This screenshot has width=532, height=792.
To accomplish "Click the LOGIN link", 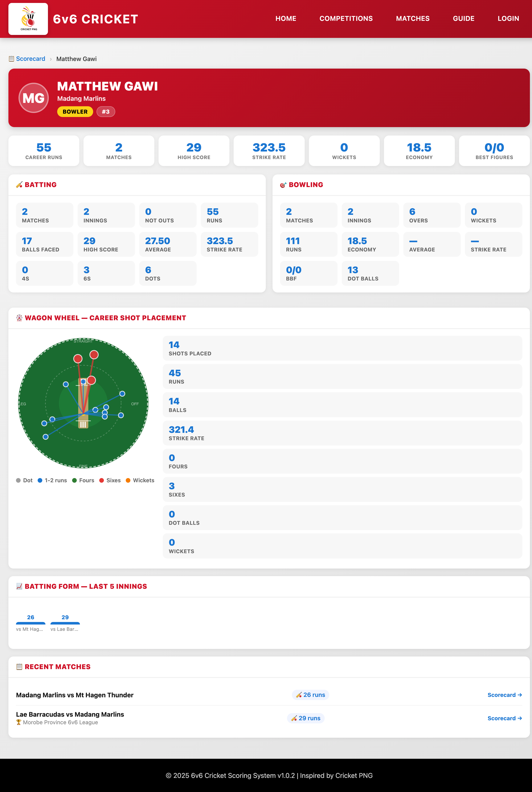I will coord(508,19).
